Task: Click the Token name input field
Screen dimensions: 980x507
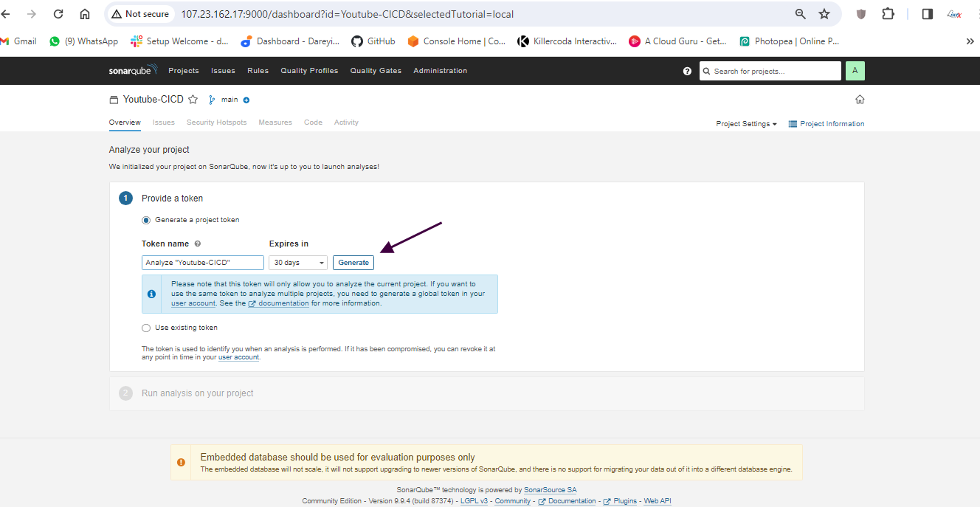Action: click(202, 263)
